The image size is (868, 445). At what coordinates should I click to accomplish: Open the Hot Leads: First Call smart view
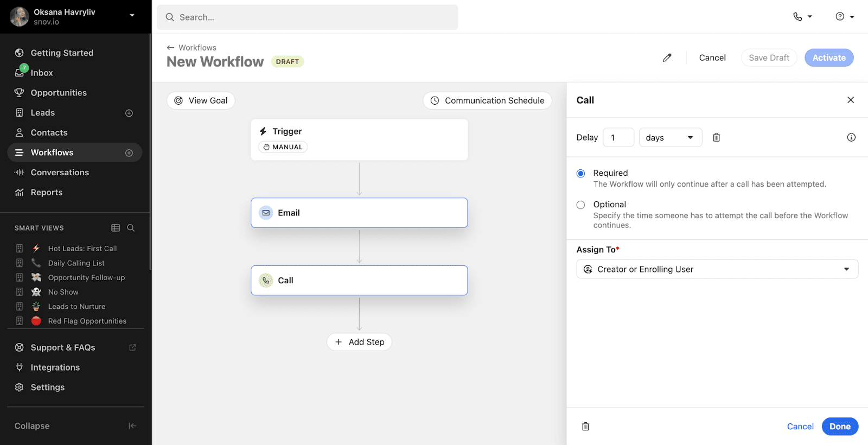tap(82, 249)
